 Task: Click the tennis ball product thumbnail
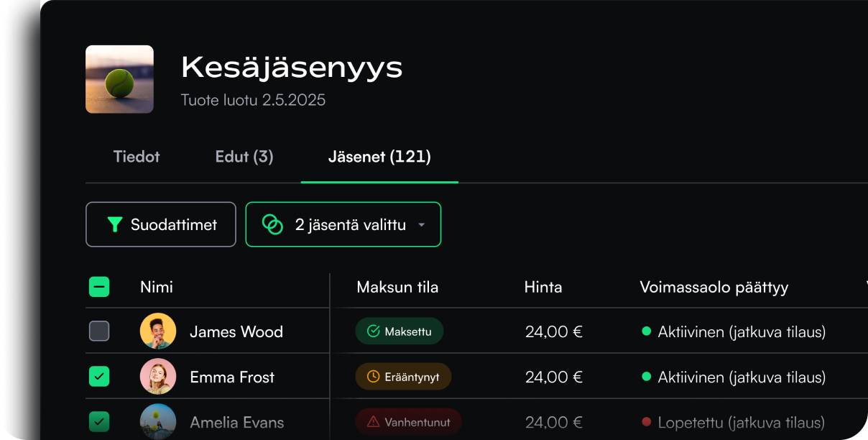coord(119,79)
